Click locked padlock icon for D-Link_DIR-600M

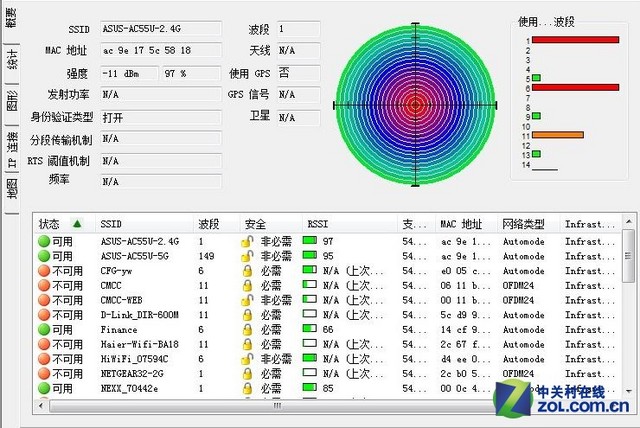[x=247, y=315]
